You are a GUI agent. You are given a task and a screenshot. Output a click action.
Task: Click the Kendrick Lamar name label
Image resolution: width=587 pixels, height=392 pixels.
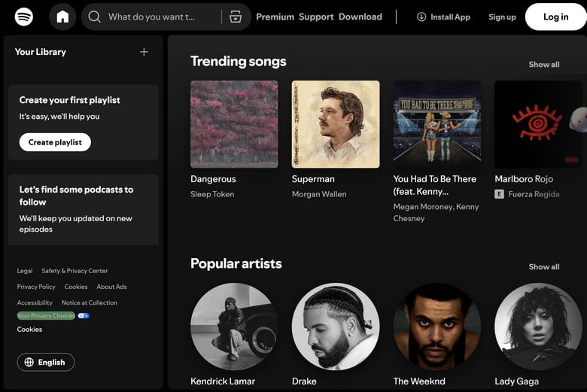[223, 381]
